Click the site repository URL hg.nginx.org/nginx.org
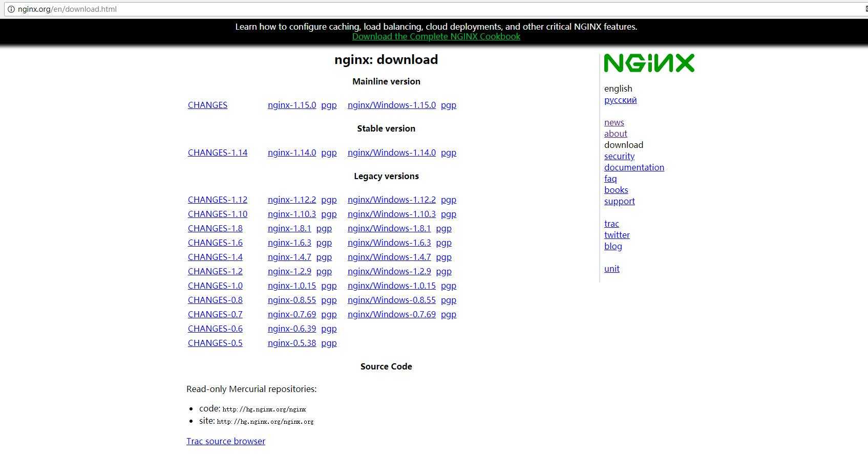 265,422
